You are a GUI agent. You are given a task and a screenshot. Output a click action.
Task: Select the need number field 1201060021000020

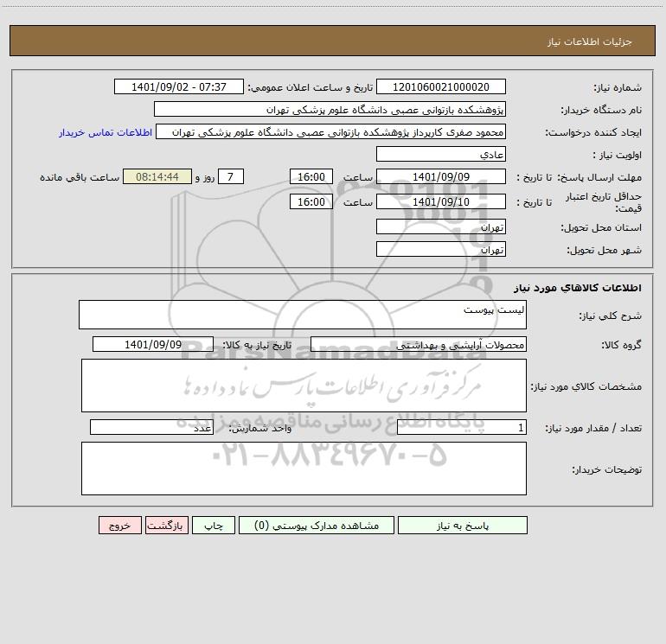(x=441, y=86)
